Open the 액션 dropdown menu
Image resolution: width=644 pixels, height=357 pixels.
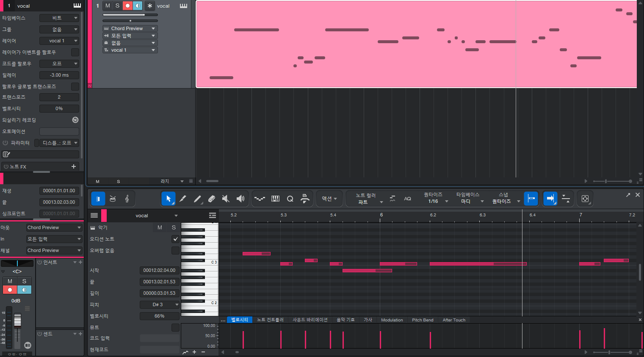pos(329,199)
